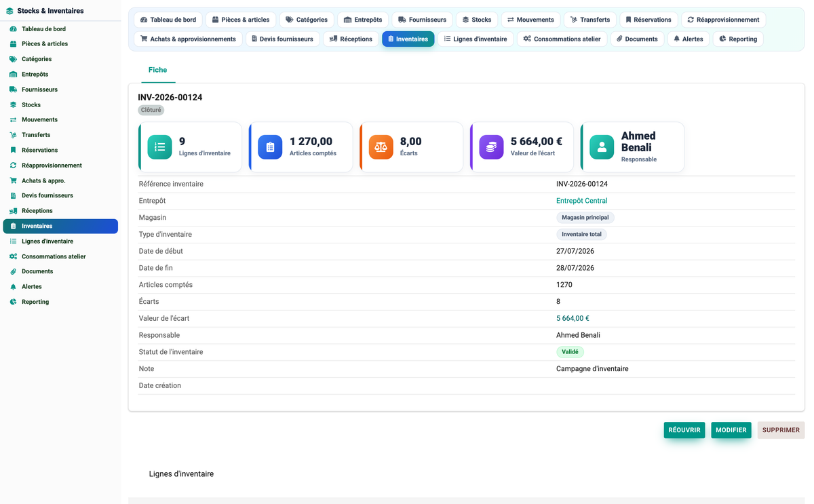
Task: Click the Réapprovisionnement refresh icon in sidebar
Action: 13,166
